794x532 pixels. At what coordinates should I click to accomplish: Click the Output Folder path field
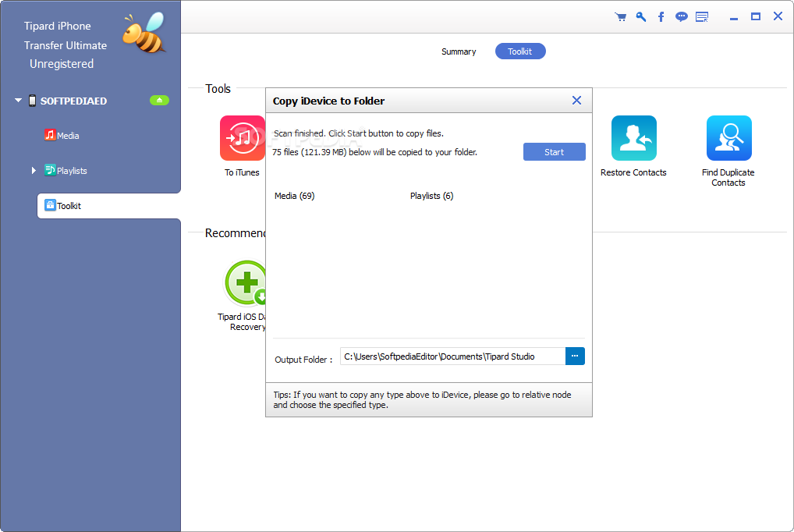(x=452, y=356)
